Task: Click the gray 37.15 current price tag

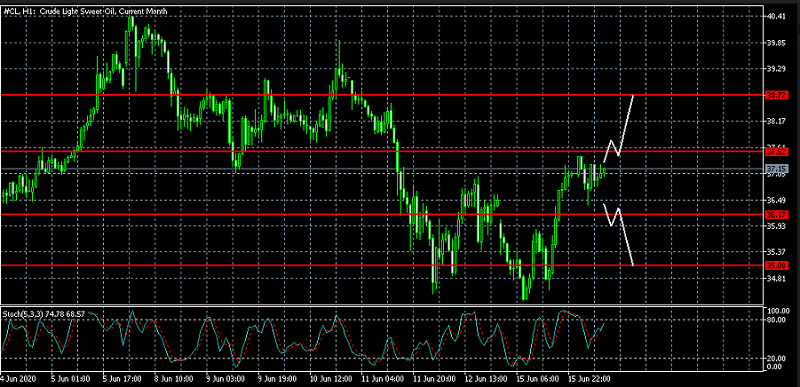Action: tap(777, 168)
